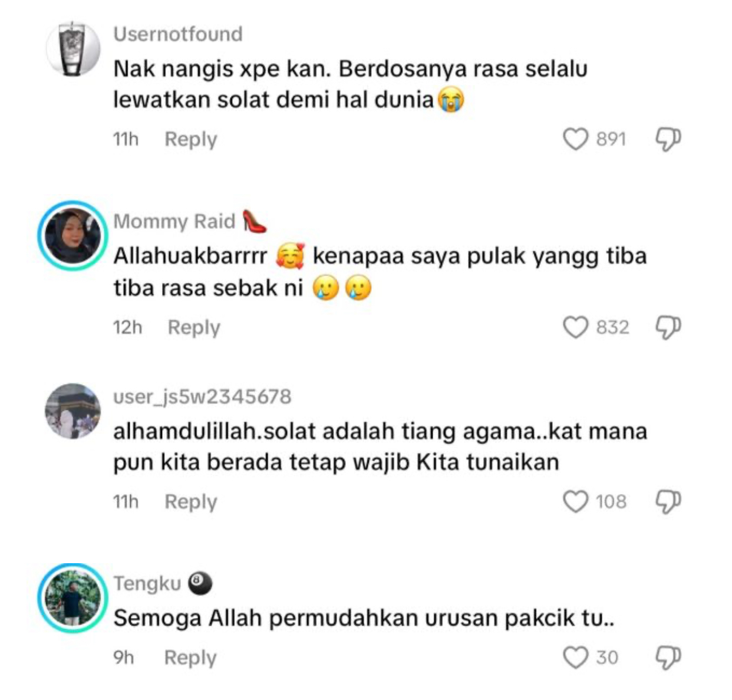Screen dimensions: 732x700
Task: Open Mommy Raid's profile via username
Action: click(x=174, y=221)
